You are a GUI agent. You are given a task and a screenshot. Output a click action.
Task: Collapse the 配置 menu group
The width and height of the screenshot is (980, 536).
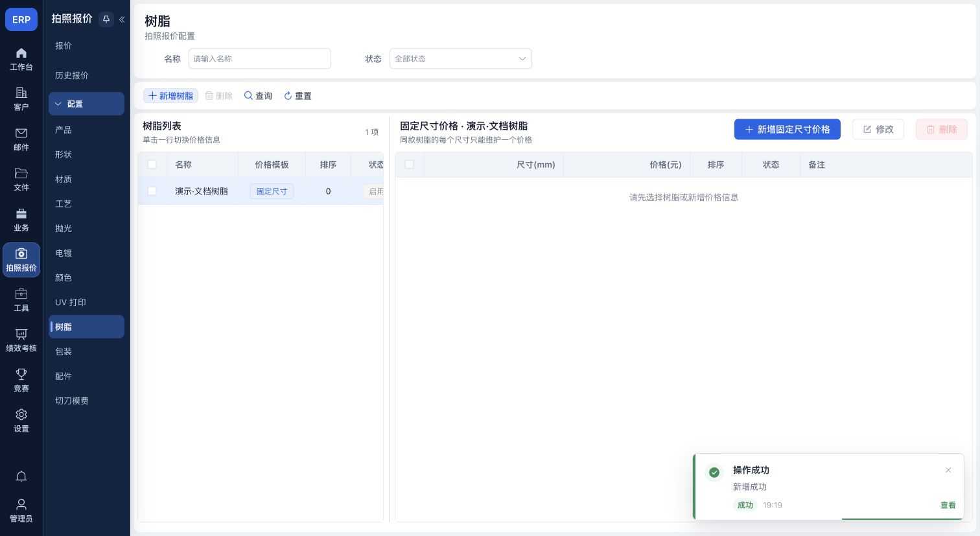[x=86, y=104]
